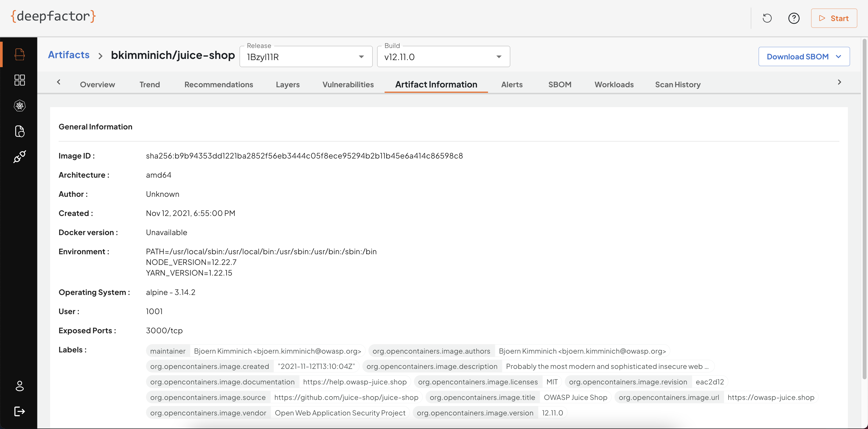868x429 pixels.
Task: Open the user profile sidebar icon
Action: click(20, 386)
